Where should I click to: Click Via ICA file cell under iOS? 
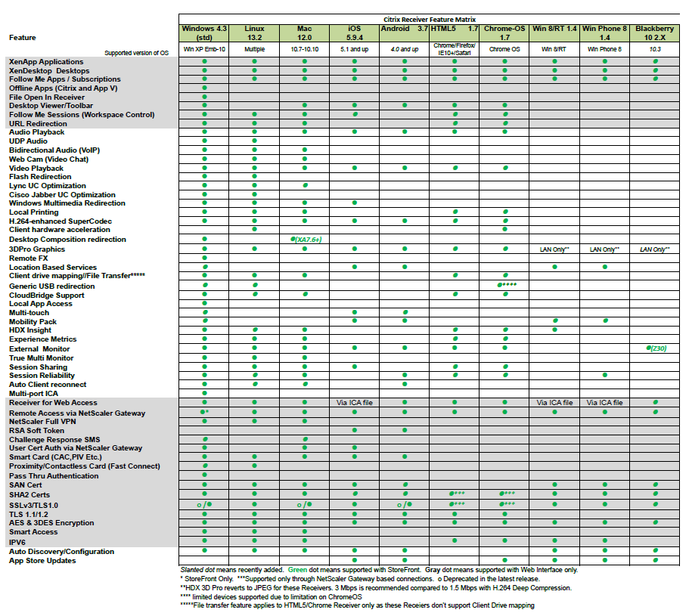pyautogui.click(x=355, y=403)
